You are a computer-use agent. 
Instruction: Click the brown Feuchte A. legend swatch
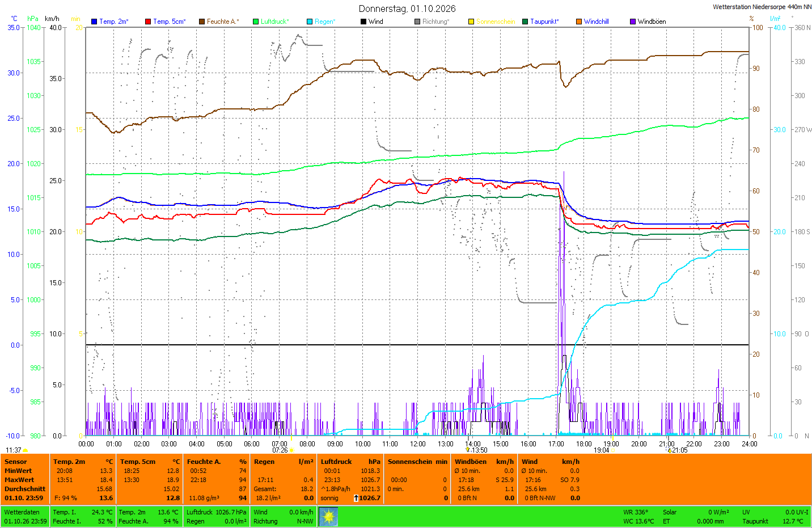tap(202, 22)
